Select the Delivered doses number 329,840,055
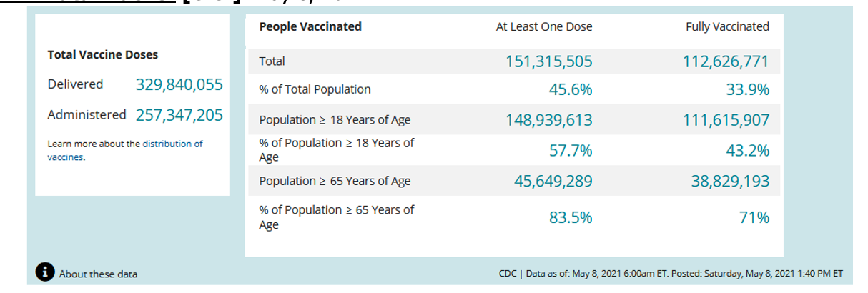Image resolution: width=868 pixels, height=293 pixels. 179,84
